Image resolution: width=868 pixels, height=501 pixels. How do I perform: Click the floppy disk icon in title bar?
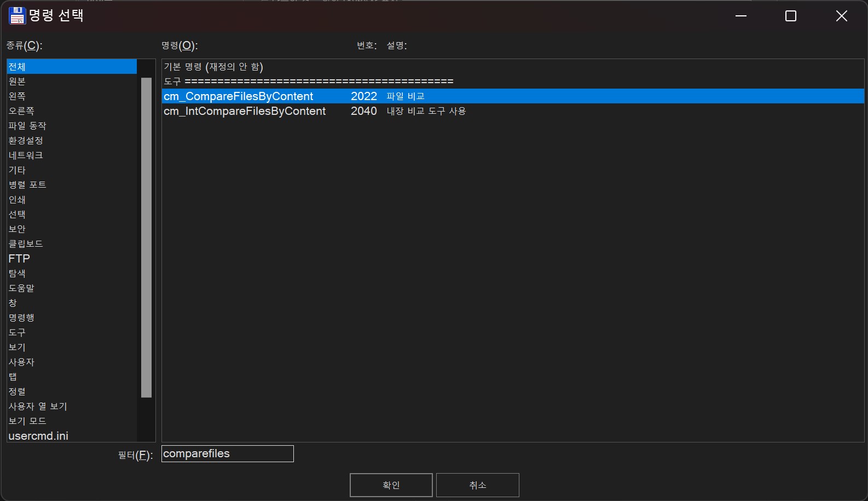tap(17, 16)
